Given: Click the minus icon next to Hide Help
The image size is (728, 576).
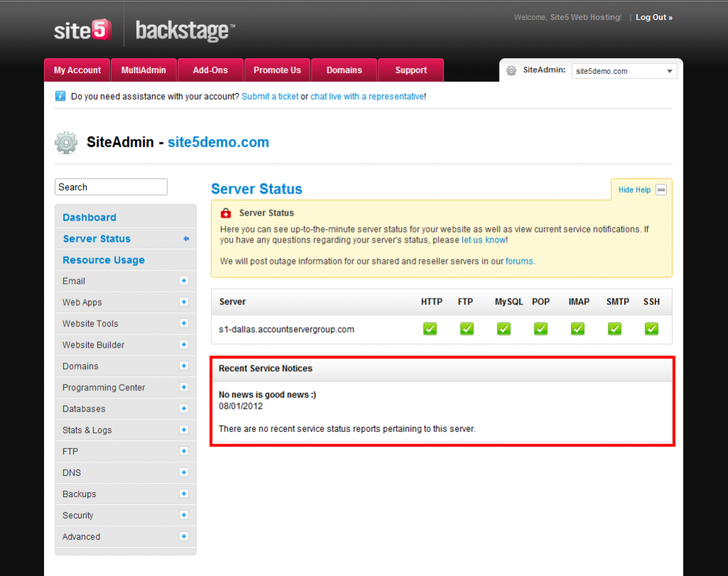Looking at the screenshot, I should click(661, 190).
